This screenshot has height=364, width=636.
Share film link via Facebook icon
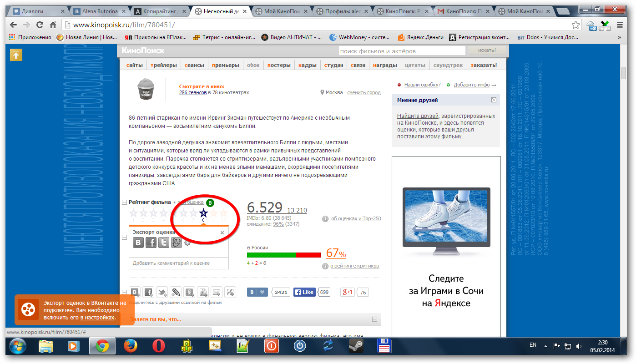coord(148,292)
